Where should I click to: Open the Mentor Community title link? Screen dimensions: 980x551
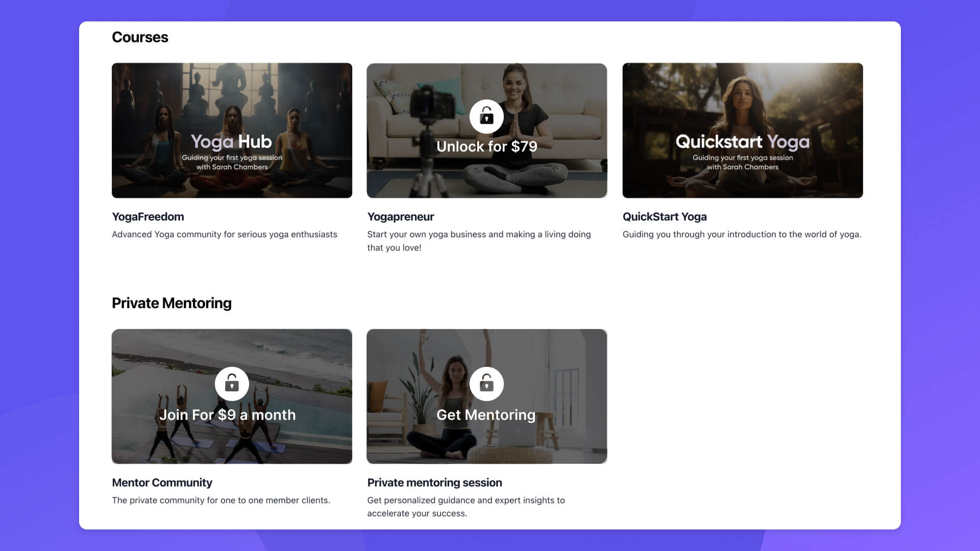point(162,482)
